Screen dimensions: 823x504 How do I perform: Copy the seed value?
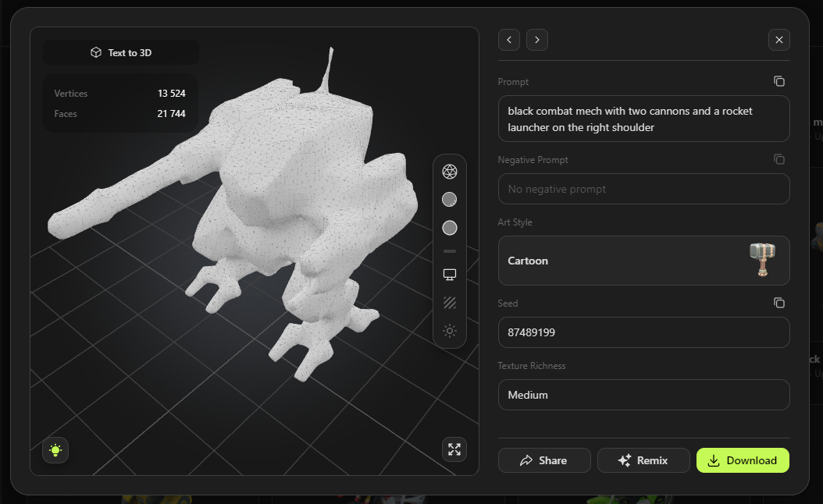click(x=778, y=303)
